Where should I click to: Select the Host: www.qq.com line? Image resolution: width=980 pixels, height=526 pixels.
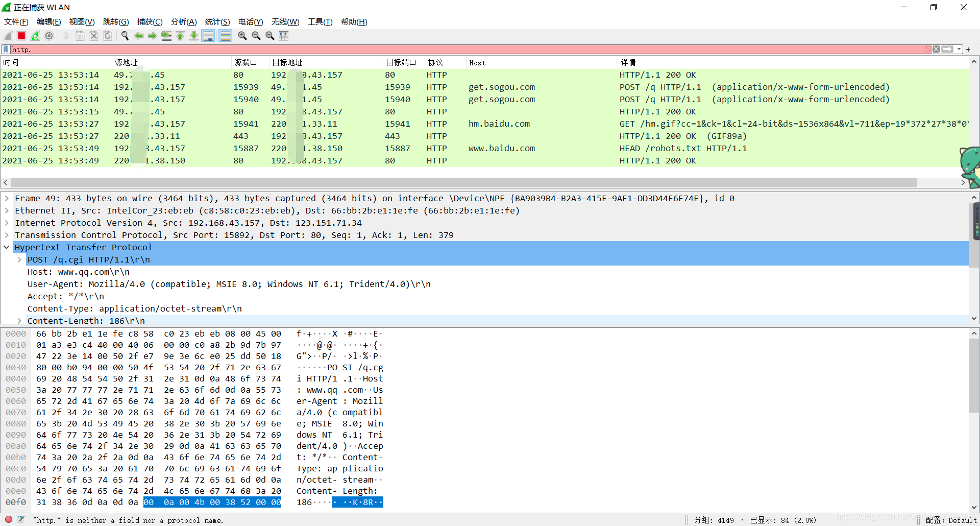pyautogui.click(x=79, y=272)
